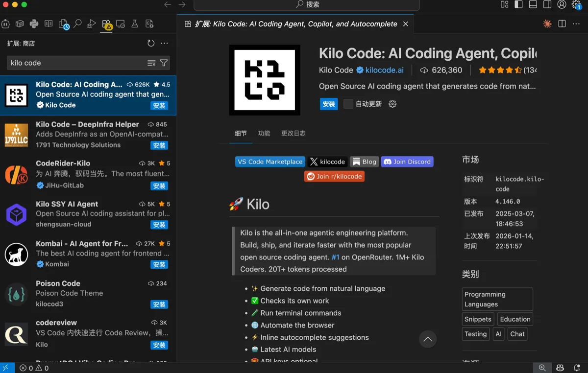Install the Kilo SSY AI Agent extension
Screen dimensions: 588x373
[159, 225]
